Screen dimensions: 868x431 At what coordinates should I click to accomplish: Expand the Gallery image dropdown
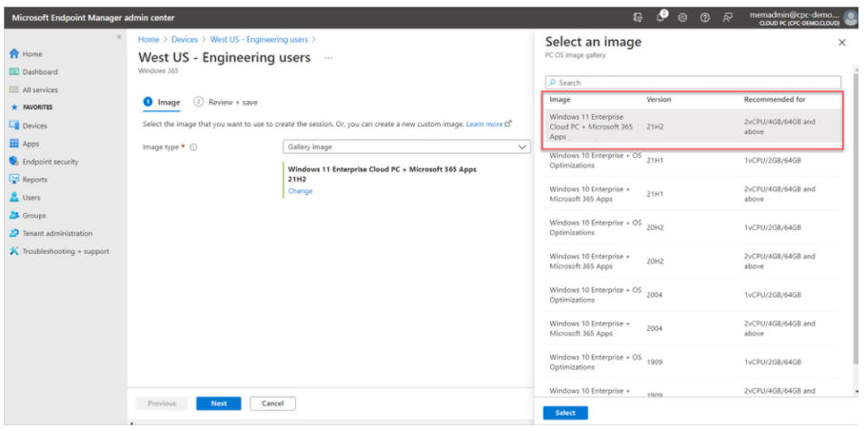click(406, 147)
